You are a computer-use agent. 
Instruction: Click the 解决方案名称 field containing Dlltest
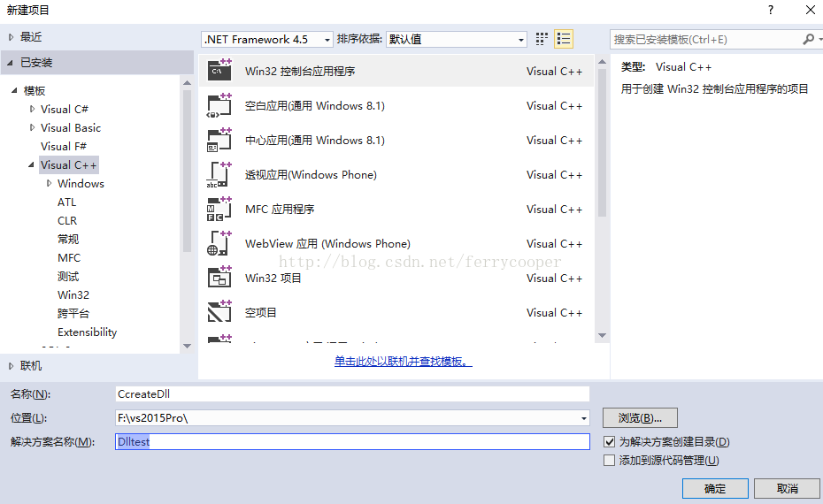[352, 441]
